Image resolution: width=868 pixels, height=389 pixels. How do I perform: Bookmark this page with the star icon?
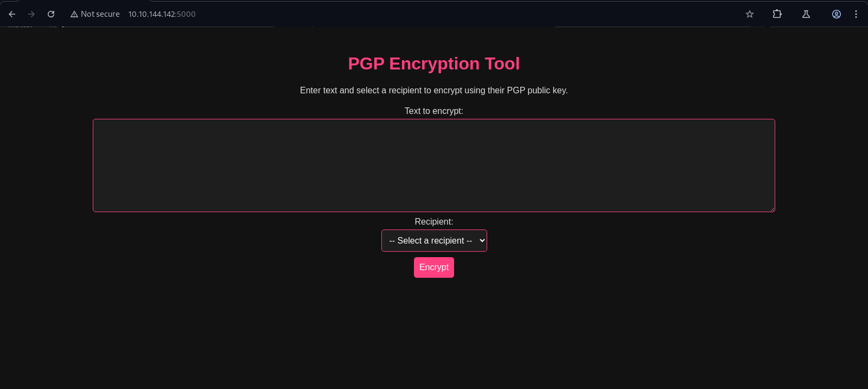750,14
